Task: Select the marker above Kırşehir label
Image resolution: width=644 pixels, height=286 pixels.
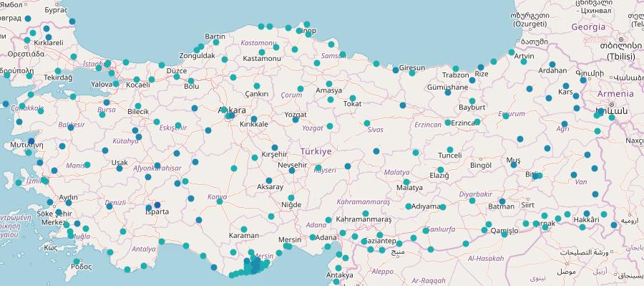Action: point(275,148)
